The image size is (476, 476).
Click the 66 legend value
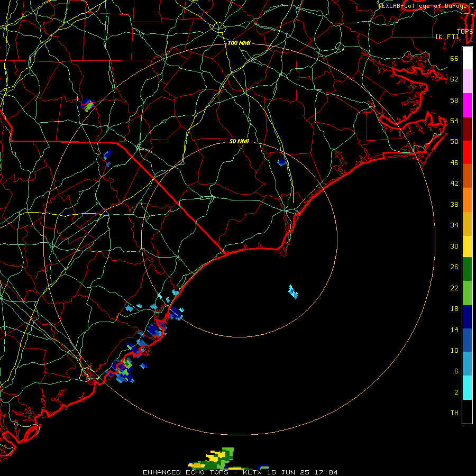tap(454, 59)
